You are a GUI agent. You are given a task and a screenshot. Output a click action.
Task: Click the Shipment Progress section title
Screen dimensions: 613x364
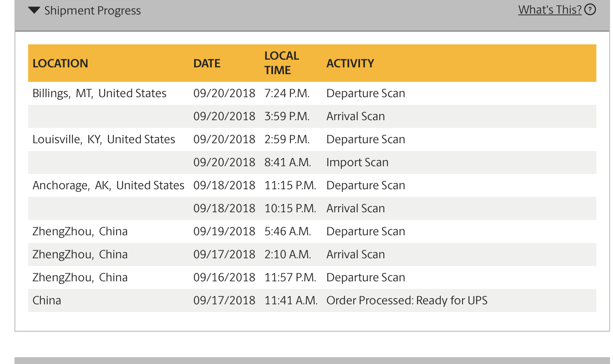coord(93,11)
